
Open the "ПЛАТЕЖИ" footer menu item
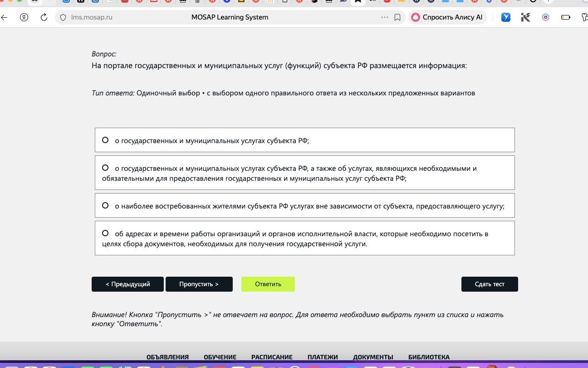(323, 357)
